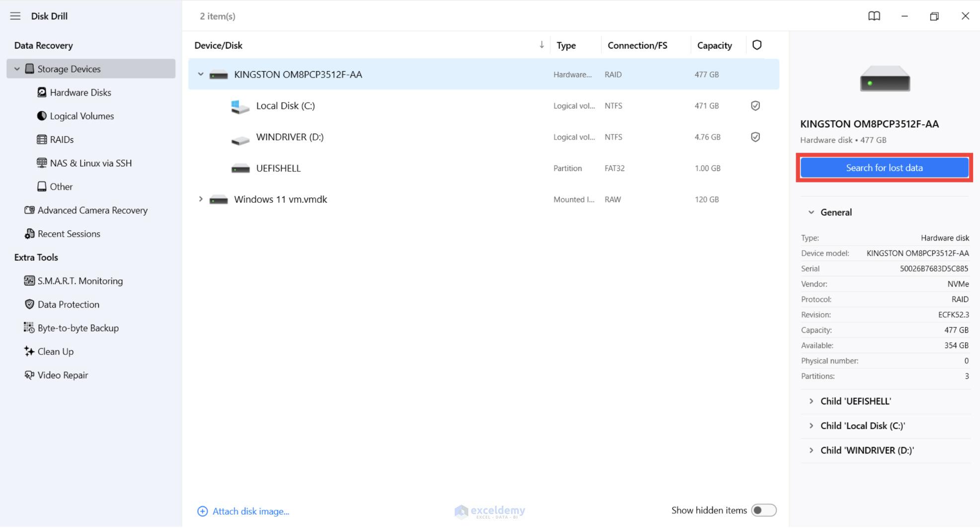
Task: Click the 120 GB capacity cell
Action: coord(706,199)
